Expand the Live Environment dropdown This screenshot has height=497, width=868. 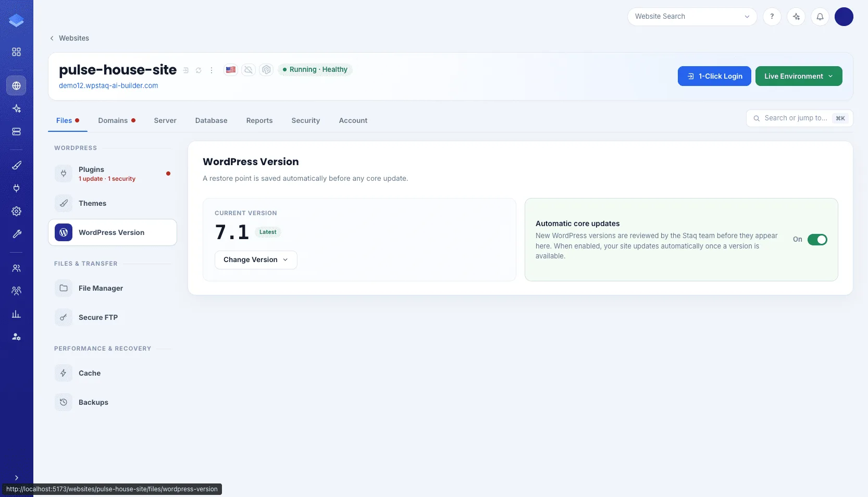[x=798, y=76]
